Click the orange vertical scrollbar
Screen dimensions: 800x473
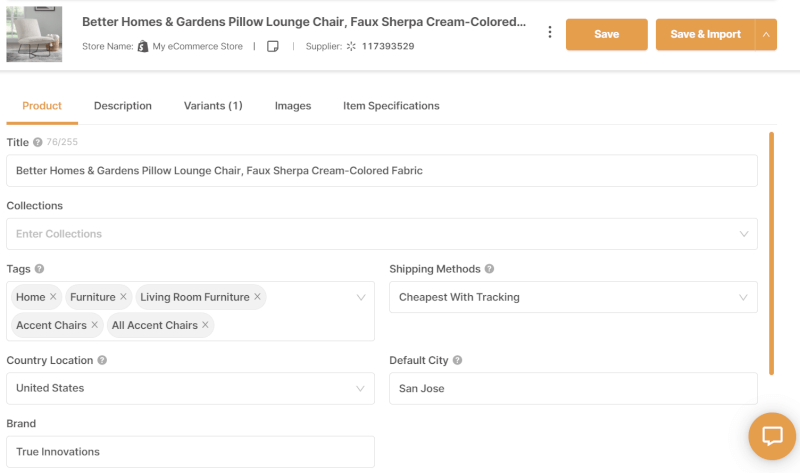[x=771, y=254]
